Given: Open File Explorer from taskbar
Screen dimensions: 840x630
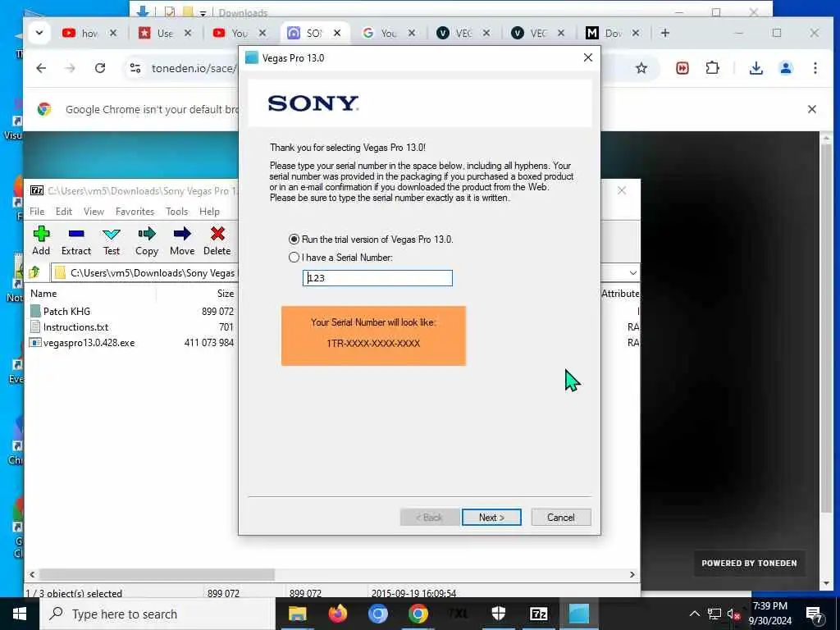Looking at the screenshot, I should (297, 614).
